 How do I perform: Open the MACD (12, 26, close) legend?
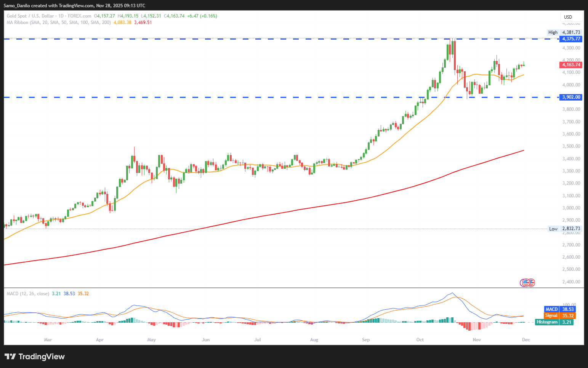(x=28, y=294)
